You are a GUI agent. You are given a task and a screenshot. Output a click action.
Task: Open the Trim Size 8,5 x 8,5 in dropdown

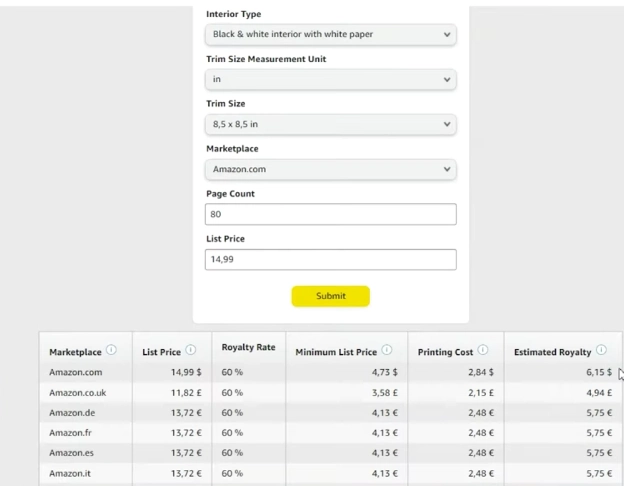[x=331, y=124]
